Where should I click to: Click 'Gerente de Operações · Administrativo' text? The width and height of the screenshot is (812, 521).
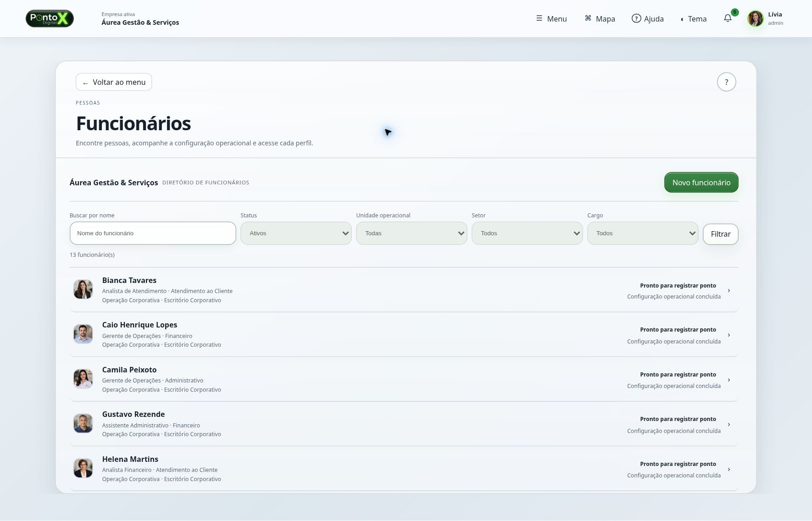coord(153,380)
